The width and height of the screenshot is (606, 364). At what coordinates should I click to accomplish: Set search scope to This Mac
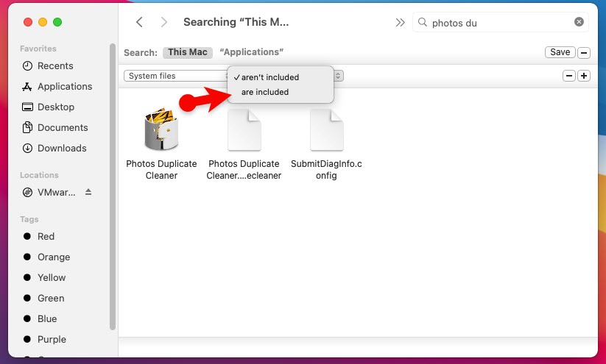pos(187,52)
